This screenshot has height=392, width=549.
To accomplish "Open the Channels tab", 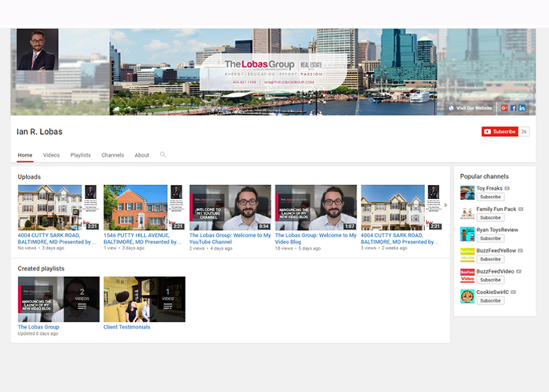I will tap(112, 155).
